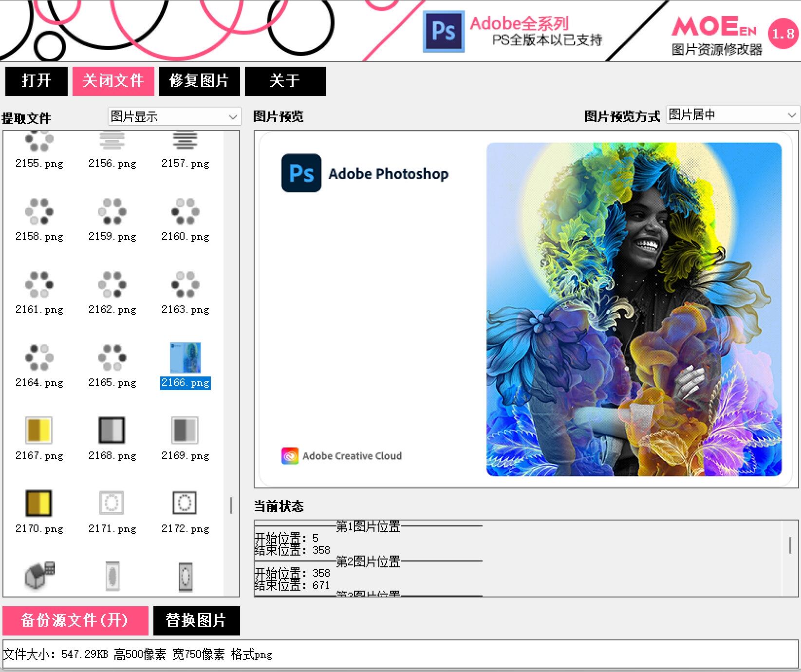Click the 提取文件 label
The width and height of the screenshot is (801, 672).
[x=27, y=118]
